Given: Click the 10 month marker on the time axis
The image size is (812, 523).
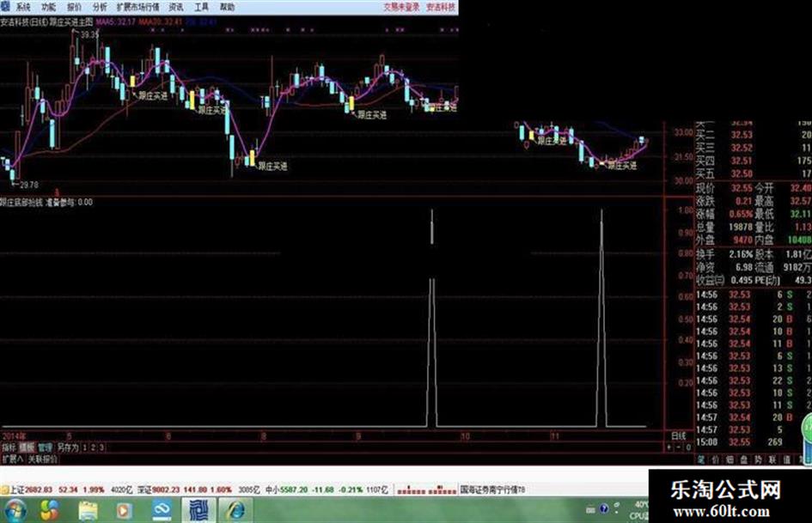Looking at the screenshot, I should point(465,436).
